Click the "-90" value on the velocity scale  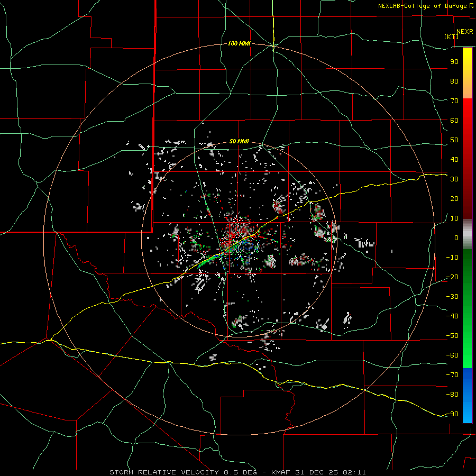(452, 414)
